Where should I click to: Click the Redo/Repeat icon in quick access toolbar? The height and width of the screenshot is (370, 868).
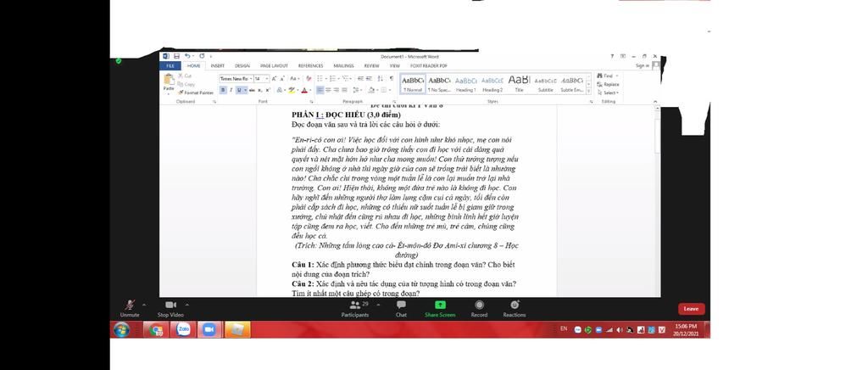[x=202, y=56]
